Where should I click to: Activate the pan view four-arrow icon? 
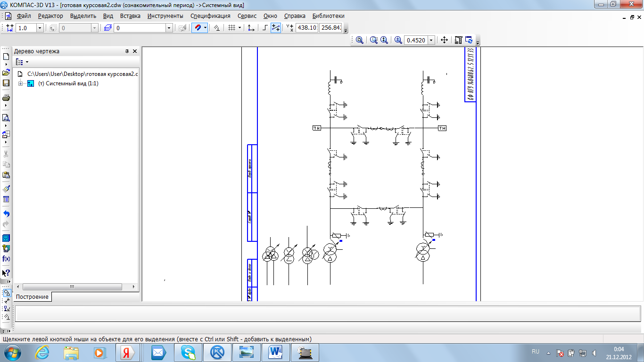tap(444, 41)
